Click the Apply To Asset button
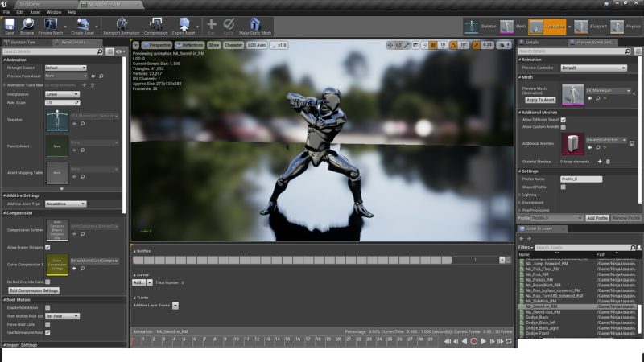644x362 pixels. pyautogui.click(x=540, y=100)
